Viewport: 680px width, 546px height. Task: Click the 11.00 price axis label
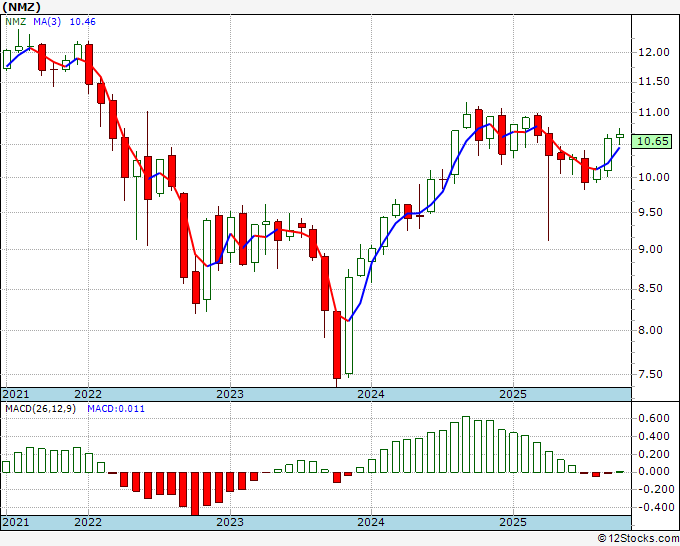(654, 112)
